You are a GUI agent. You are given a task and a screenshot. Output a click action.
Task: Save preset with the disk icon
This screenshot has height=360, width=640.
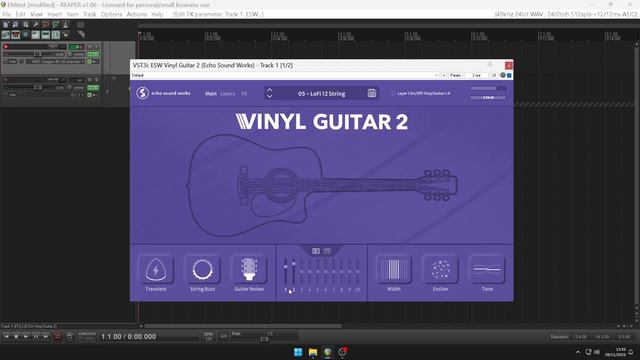pos(371,93)
